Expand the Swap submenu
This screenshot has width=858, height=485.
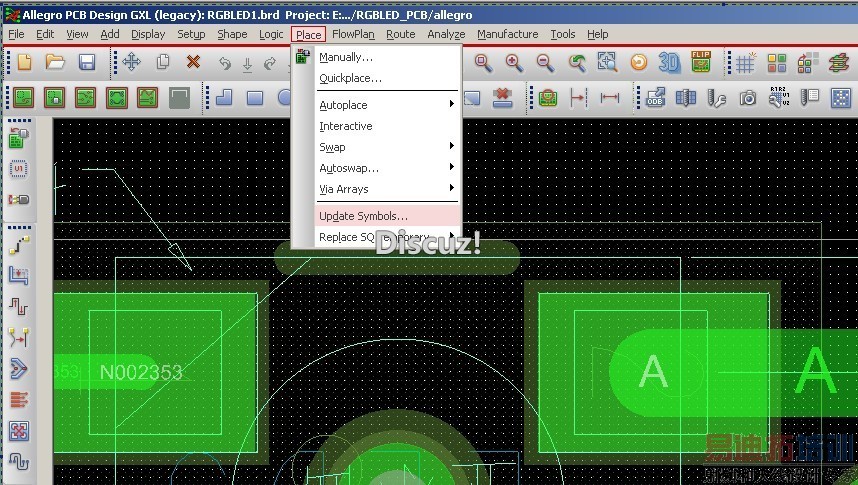click(386, 147)
